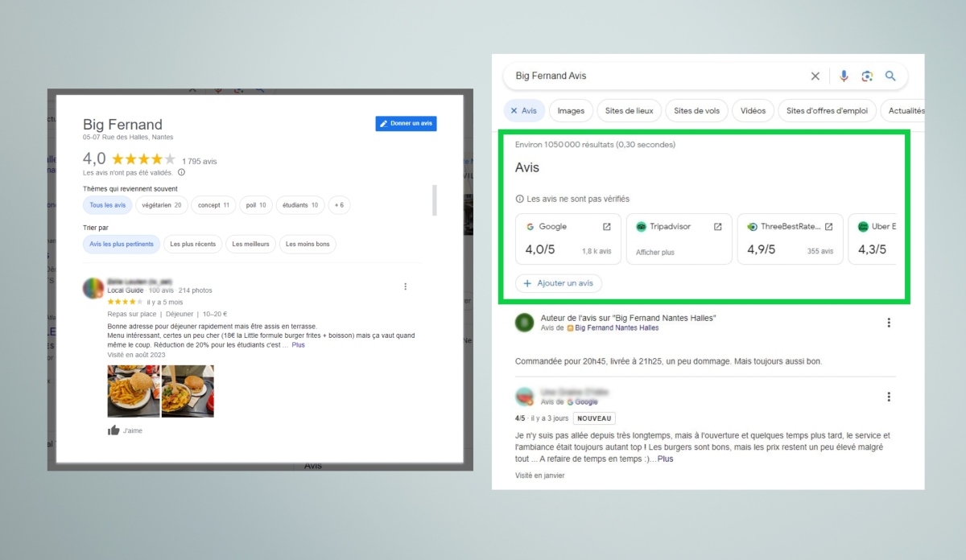966x560 pixels.
Task: Open Google reviews card external link icon
Action: [x=607, y=227]
